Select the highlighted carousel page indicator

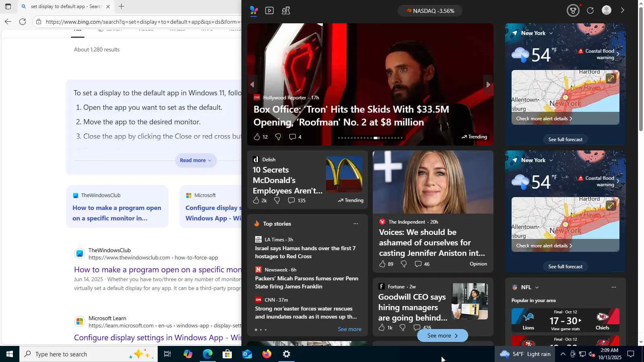coord(377,138)
